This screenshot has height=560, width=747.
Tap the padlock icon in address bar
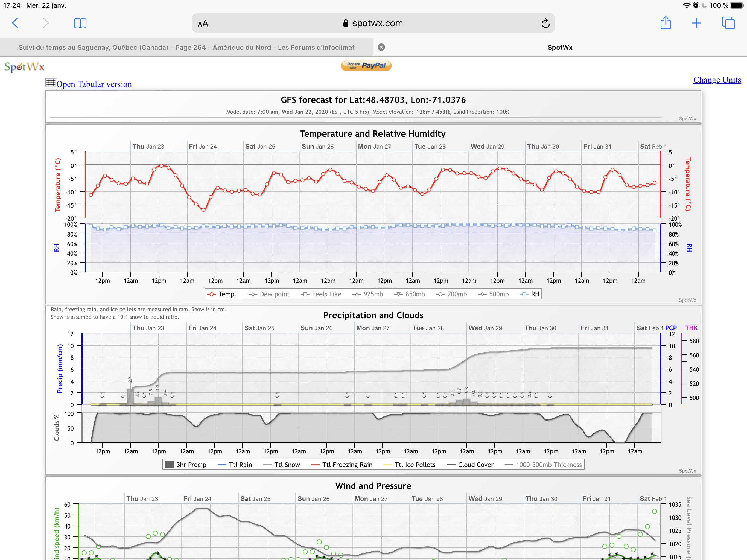coord(345,23)
